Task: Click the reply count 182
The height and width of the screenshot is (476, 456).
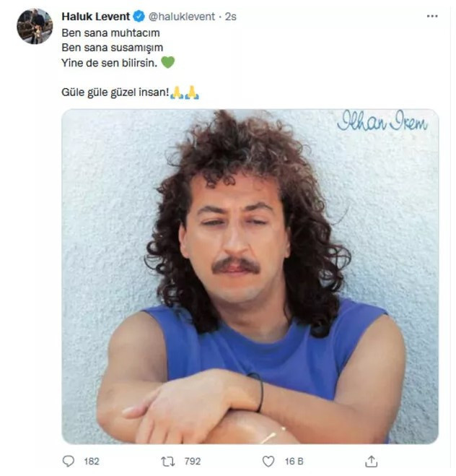Action: click(92, 461)
